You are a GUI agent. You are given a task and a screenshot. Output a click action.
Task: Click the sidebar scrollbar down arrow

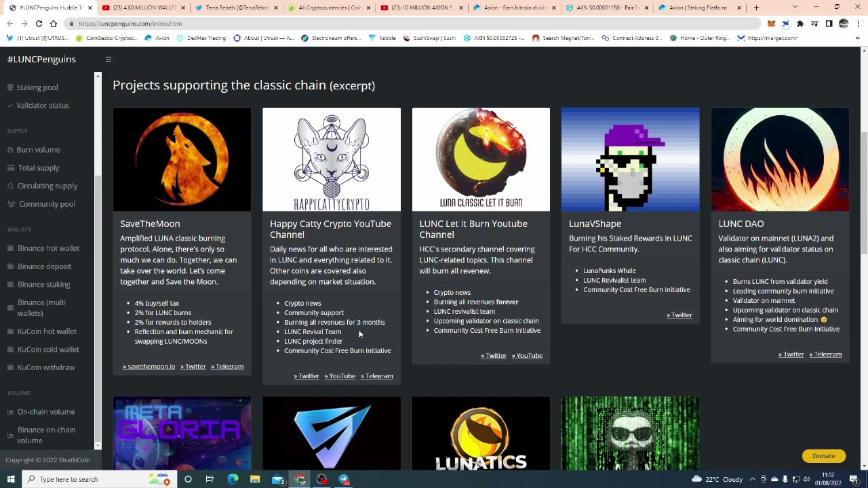click(98, 446)
